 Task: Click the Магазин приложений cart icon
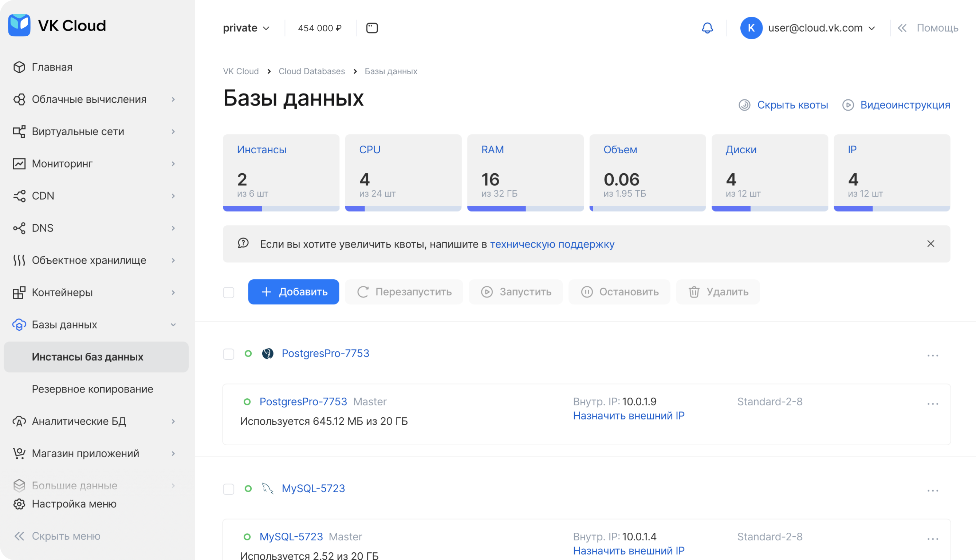19,453
